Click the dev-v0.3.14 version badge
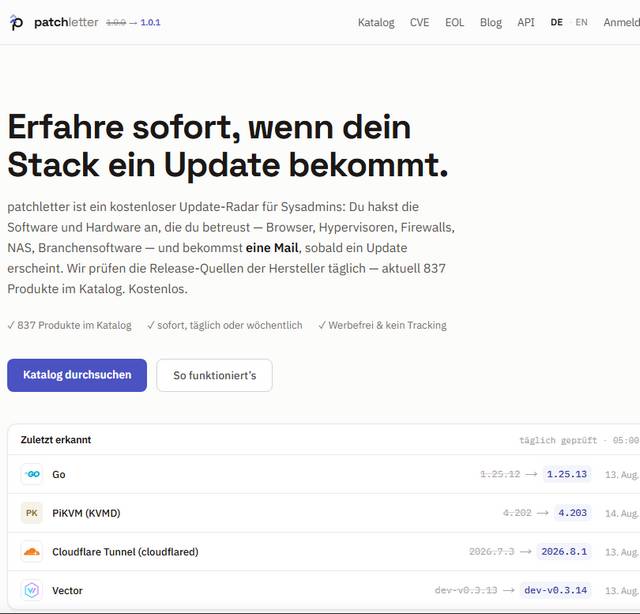The height and width of the screenshot is (614, 640). pos(556,590)
